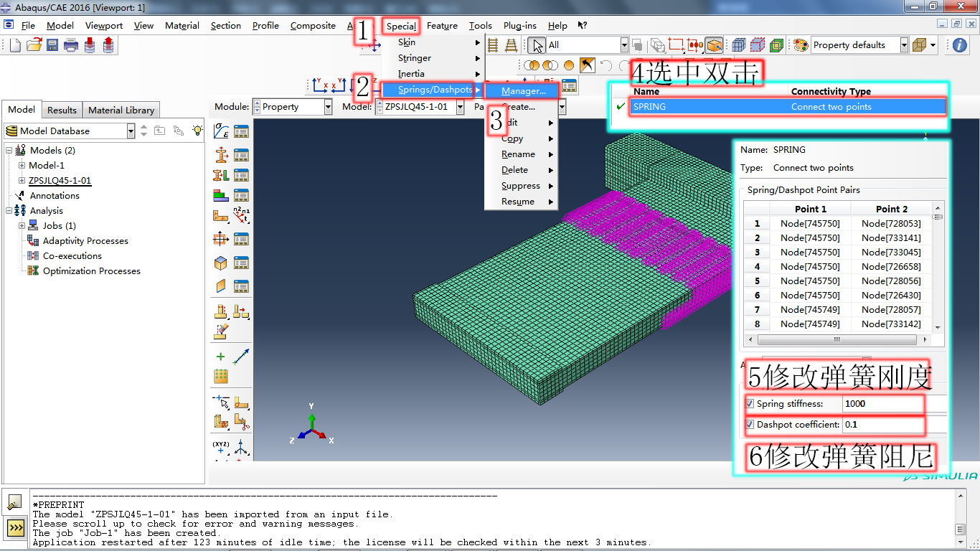This screenshot has height=551, width=980.
Task: Open the Composite menu
Action: 313,26
